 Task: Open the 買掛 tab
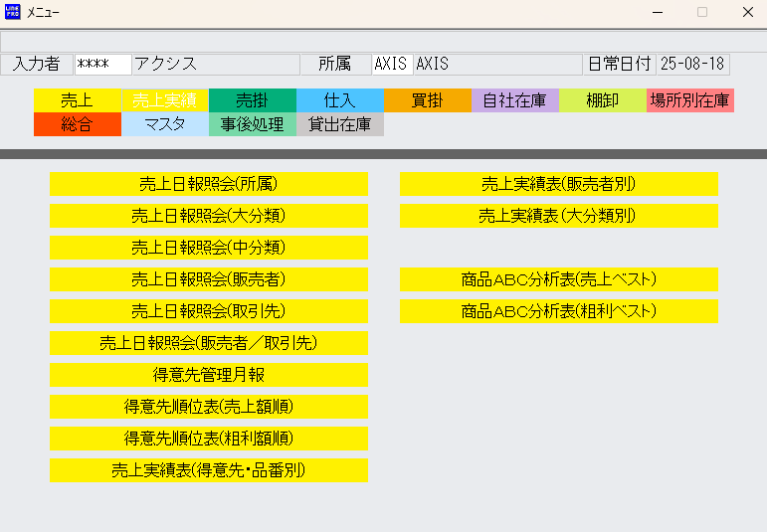[x=427, y=100]
